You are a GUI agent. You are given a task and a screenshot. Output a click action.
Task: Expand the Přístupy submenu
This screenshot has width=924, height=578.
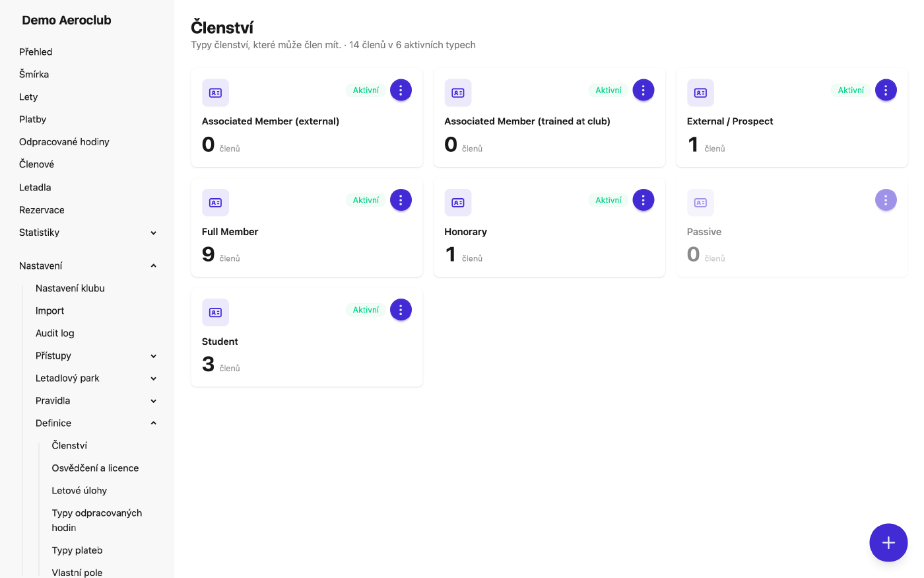[96, 355]
